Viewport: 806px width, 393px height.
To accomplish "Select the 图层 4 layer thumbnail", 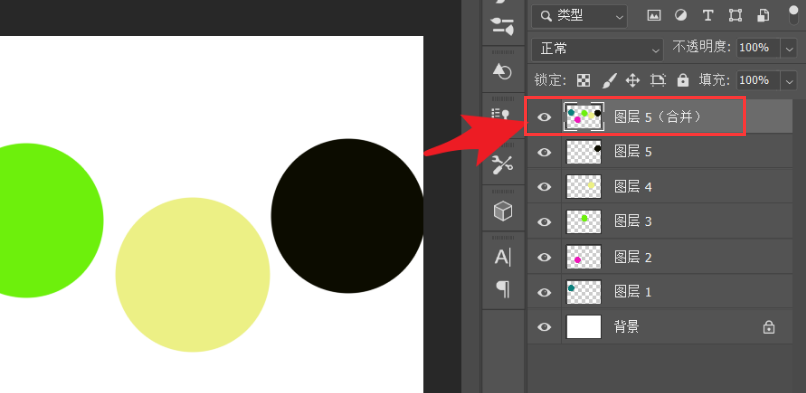I will tap(584, 187).
